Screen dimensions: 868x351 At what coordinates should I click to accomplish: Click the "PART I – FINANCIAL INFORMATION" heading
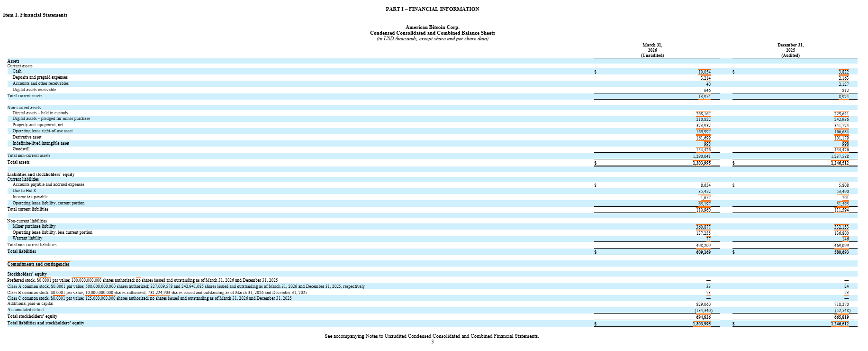tap(432, 9)
